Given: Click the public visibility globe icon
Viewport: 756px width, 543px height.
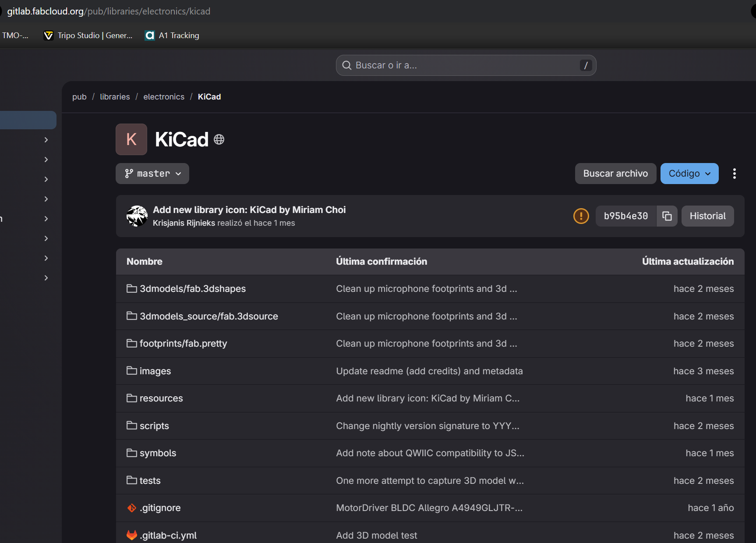Looking at the screenshot, I should pyautogui.click(x=219, y=139).
